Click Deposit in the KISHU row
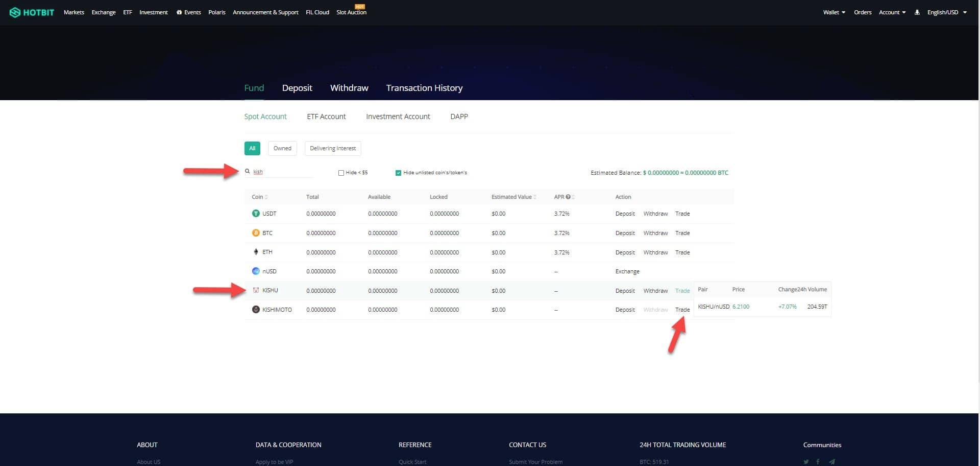Viewport: 980px width, 466px height. (x=625, y=291)
